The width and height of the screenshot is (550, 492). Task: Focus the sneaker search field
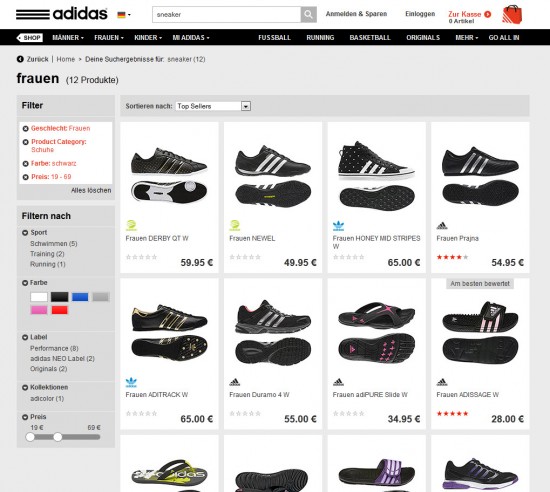(x=227, y=14)
